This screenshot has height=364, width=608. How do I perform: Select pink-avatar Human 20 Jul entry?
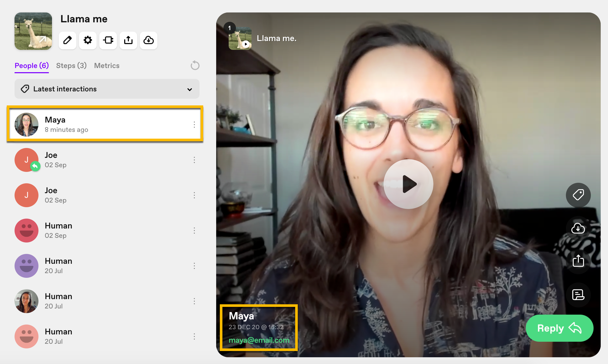click(x=105, y=336)
